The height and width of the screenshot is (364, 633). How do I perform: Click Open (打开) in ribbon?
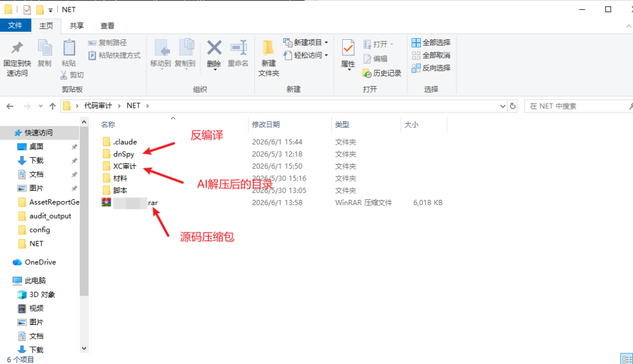click(x=378, y=45)
